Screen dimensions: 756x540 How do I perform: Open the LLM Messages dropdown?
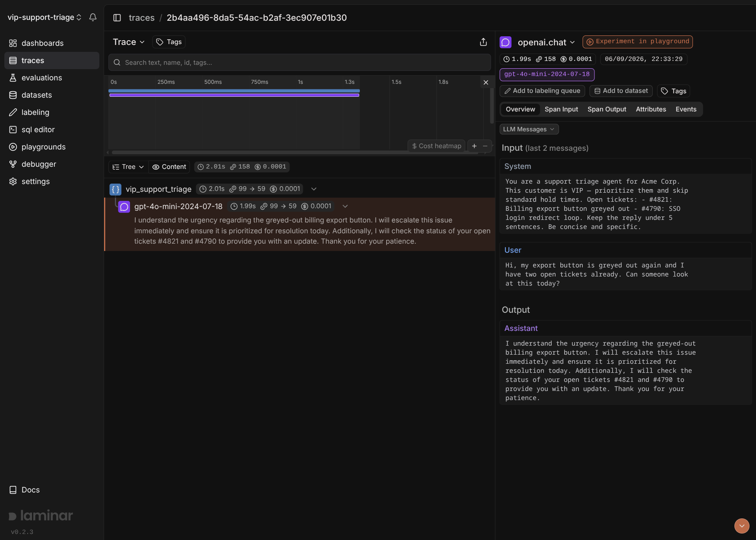click(529, 129)
